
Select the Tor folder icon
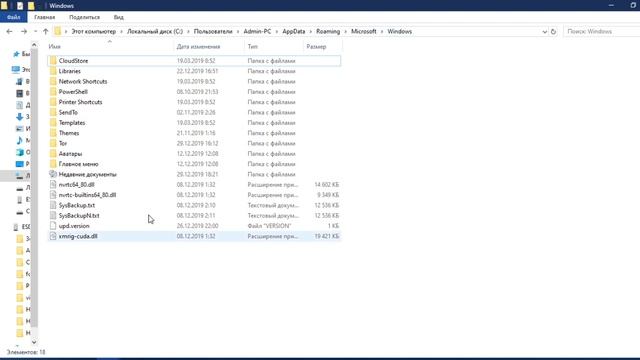pyautogui.click(x=53, y=143)
